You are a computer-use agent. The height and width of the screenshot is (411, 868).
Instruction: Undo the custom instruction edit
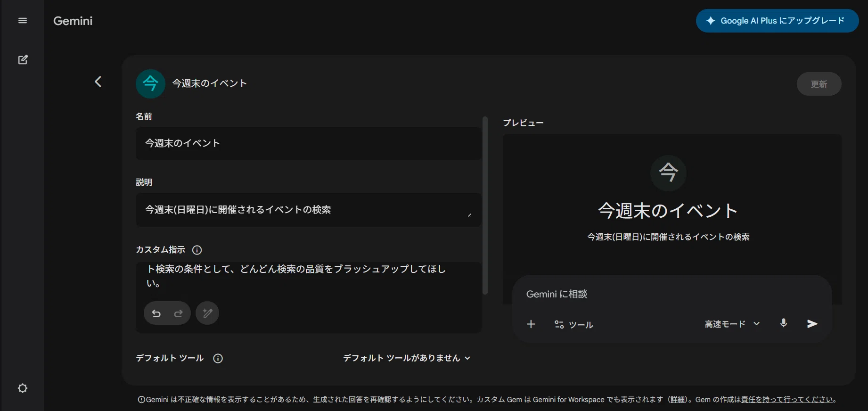click(x=156, y=313)
